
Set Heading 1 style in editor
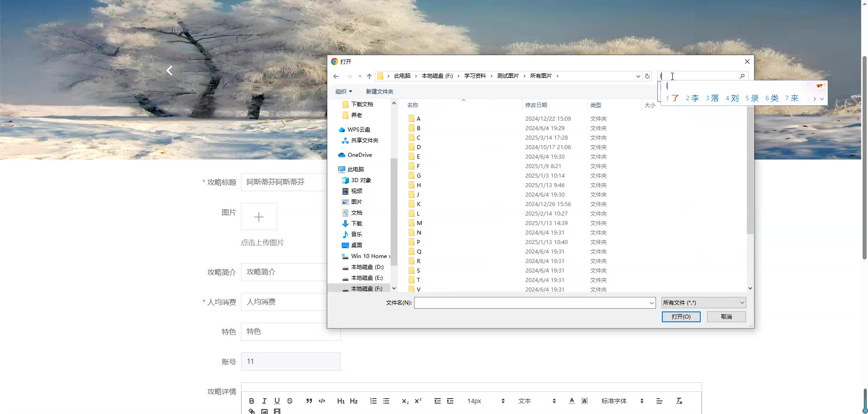point(341,401)
